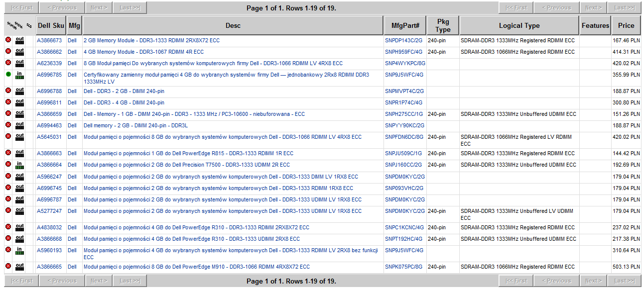
Task: Click the in-stock icon for SKU A3866664
Action: coord(19,165)
